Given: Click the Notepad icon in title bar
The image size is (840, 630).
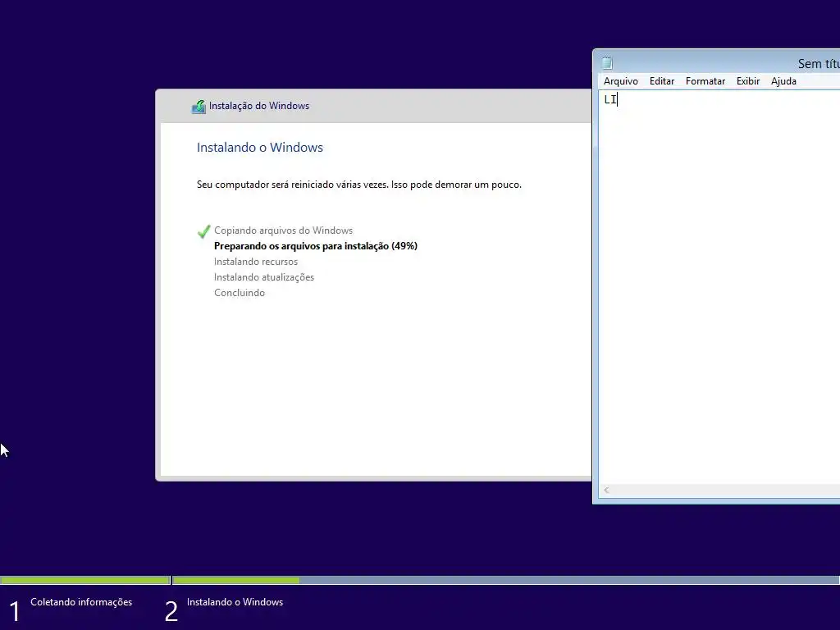Looking at the screenshot, I should pyautogui.click(x=607, y=63).
